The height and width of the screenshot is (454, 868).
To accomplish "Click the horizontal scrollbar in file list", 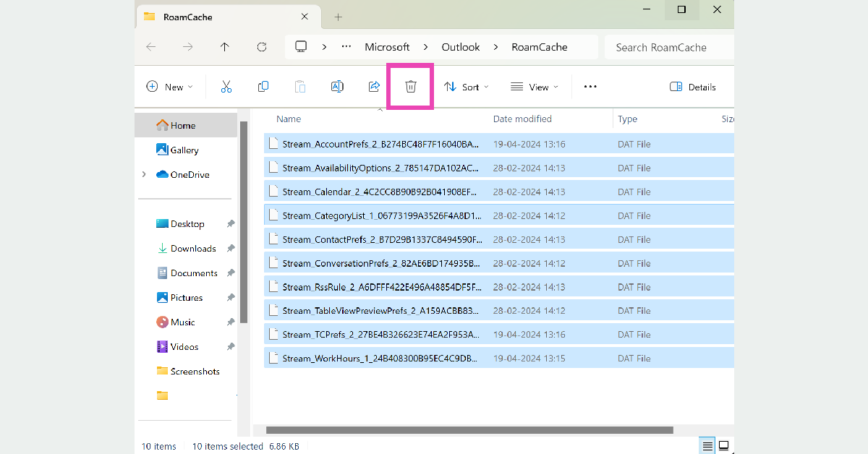I will [469, 430].
